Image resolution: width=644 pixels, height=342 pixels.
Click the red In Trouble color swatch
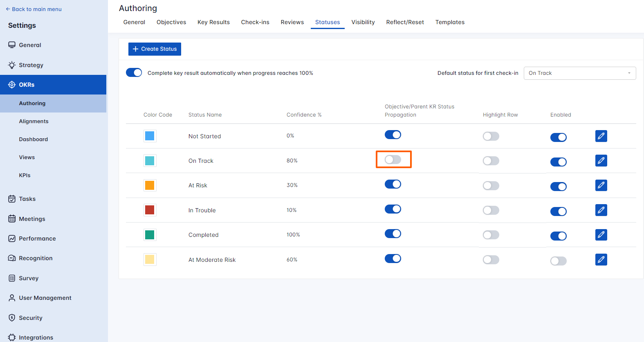(x=150, y=210)
